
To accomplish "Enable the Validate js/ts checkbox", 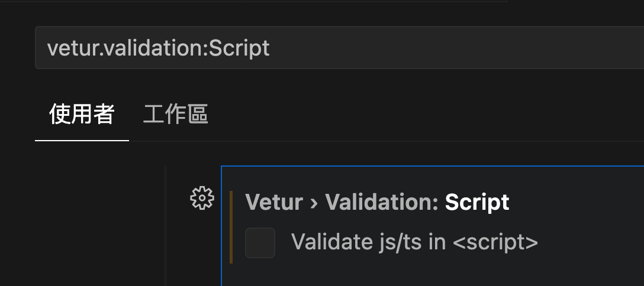I will click(260, 242).
